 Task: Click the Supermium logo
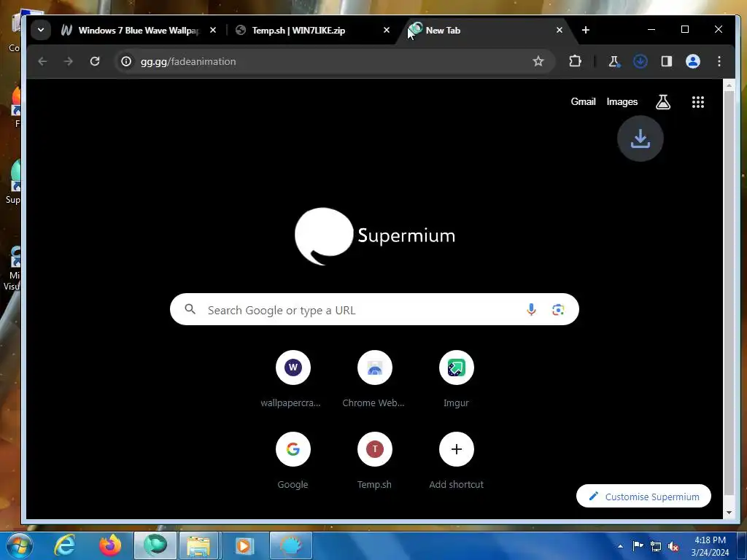coord(374,236)
